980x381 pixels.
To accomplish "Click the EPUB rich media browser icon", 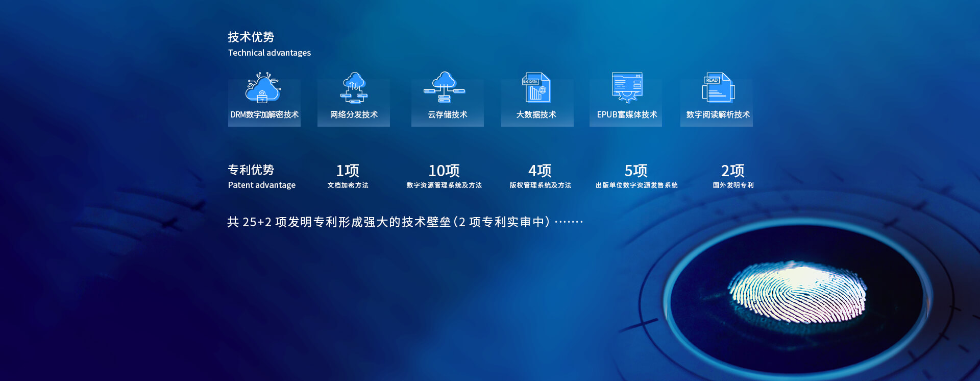I will (x=627, y=88).
